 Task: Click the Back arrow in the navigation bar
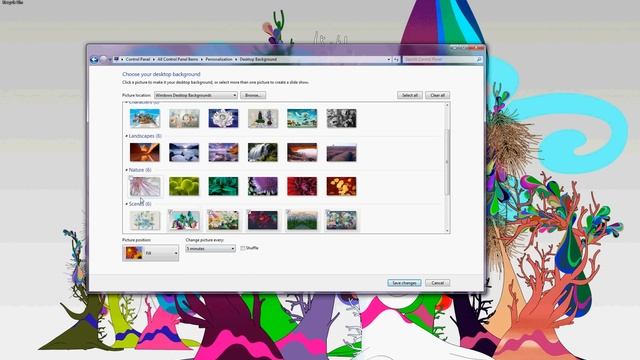(94, 60)
